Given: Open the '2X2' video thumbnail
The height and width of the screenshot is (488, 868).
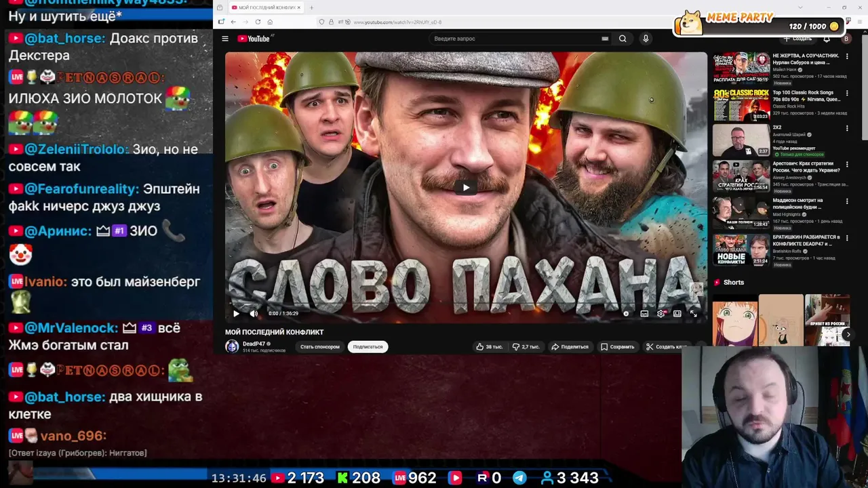Looking at the screenshot, I should tap(741, 140).
